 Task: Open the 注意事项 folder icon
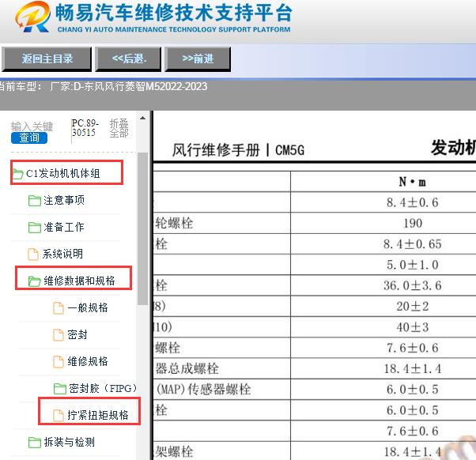pos(34,201)
